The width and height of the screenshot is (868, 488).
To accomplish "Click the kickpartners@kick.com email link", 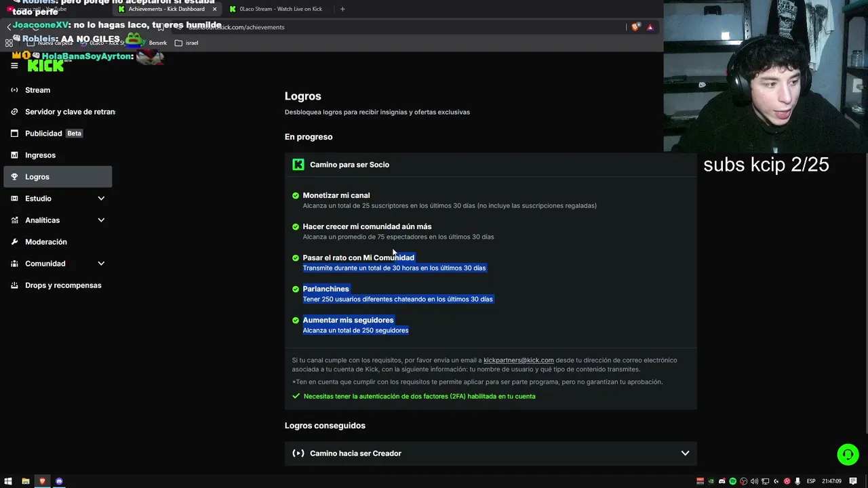I will click(x=519, y=360).
